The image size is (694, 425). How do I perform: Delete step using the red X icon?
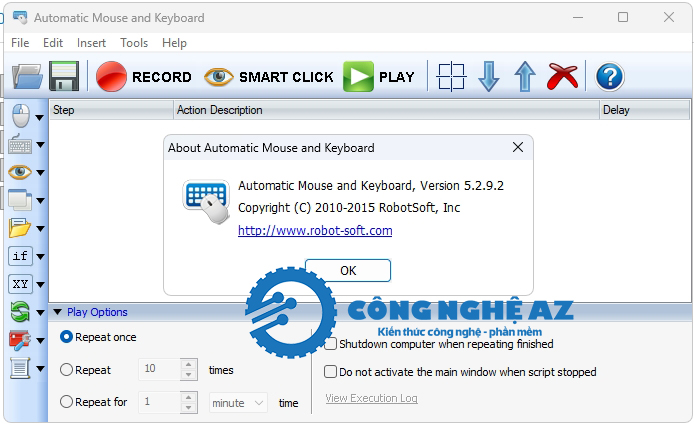click(x=563, y=77)
